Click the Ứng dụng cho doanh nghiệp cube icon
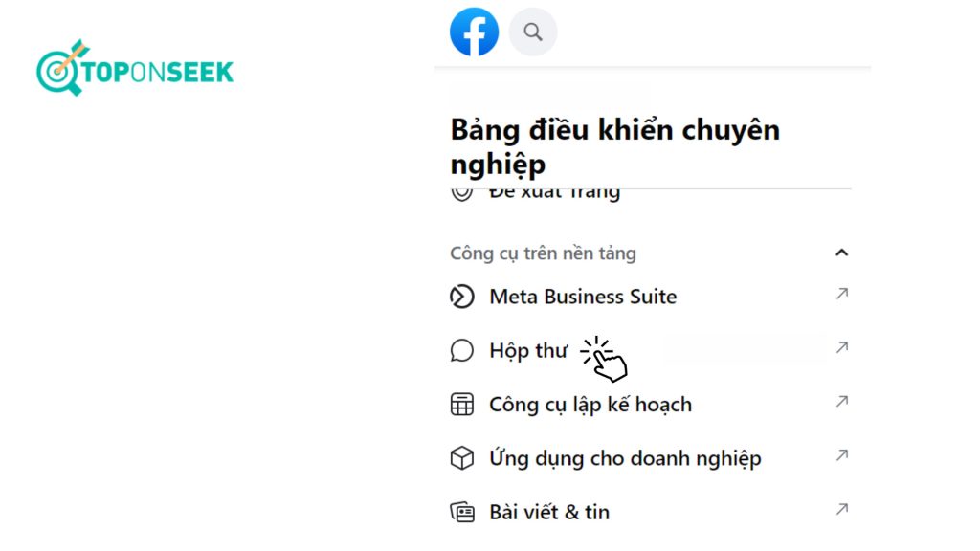980x551 pixels. [x=462, y=458]
